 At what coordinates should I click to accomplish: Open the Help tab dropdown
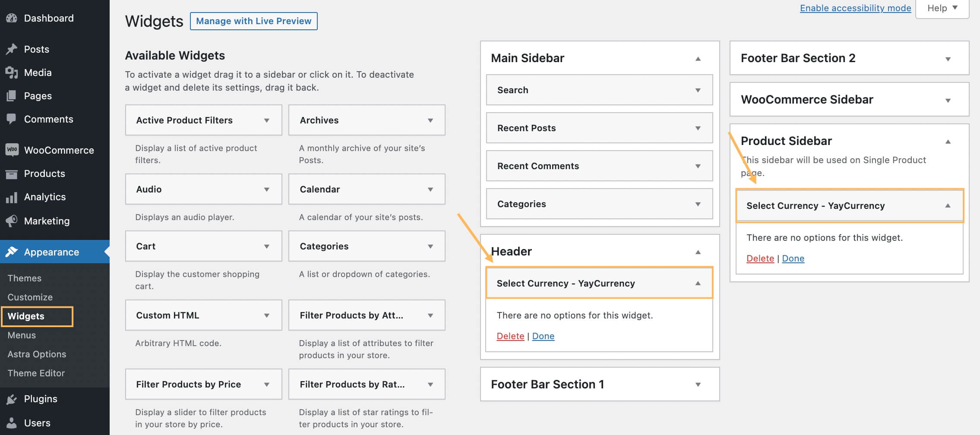coord(942,8)
